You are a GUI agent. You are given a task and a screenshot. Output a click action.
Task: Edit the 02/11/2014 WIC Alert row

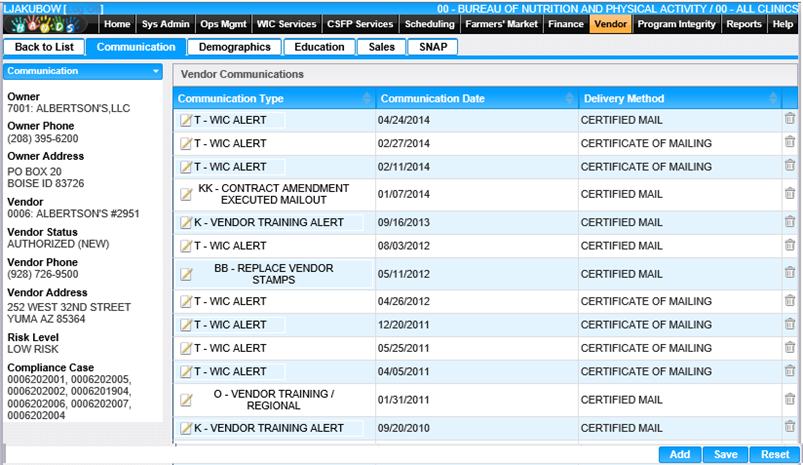(x=186, y=167)
